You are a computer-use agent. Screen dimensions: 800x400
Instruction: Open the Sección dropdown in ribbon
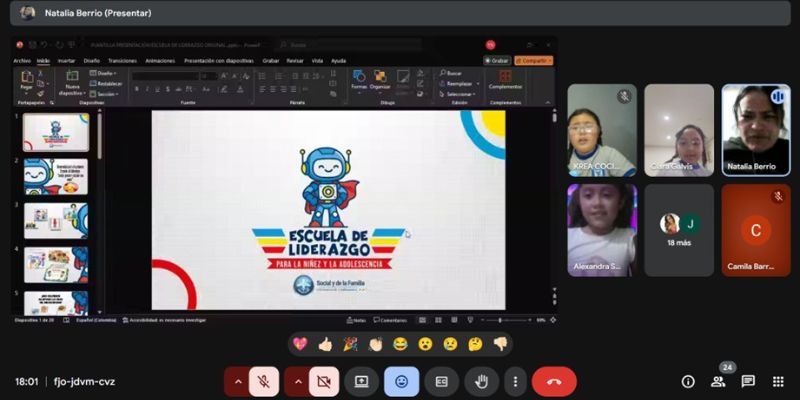[x=104, y=94]
